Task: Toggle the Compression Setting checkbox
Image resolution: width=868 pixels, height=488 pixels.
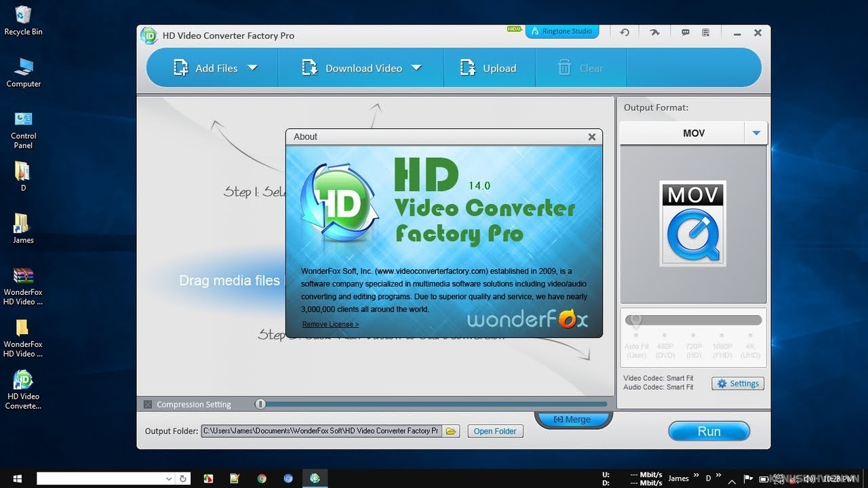Action: tap(148, 405)
